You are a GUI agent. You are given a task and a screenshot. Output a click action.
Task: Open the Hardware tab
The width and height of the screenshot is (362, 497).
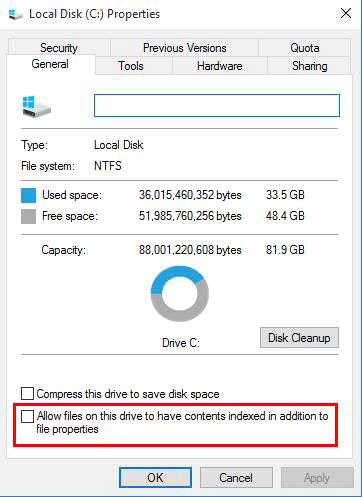(x=220, y=66)
